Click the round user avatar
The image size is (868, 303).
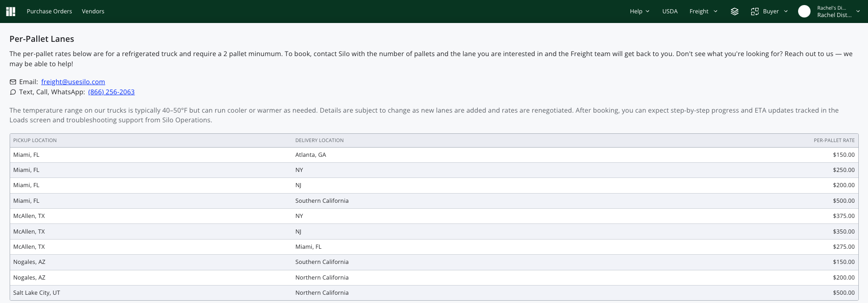[804, 11]
